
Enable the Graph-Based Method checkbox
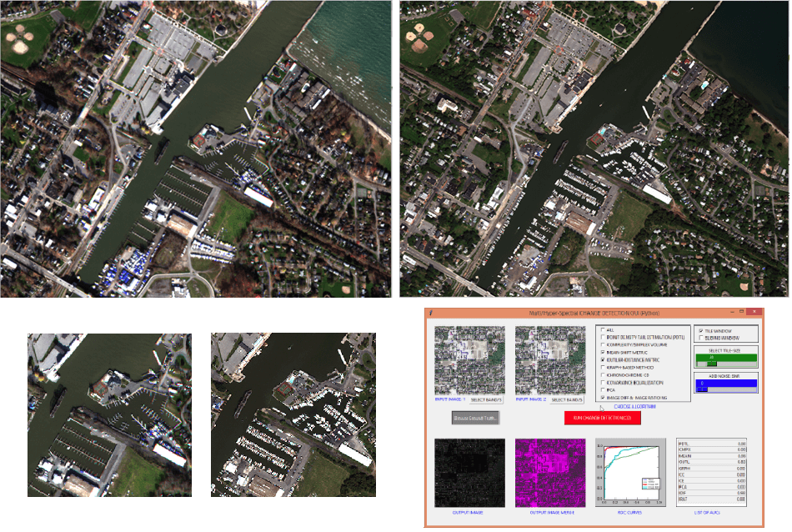(604, 368)
